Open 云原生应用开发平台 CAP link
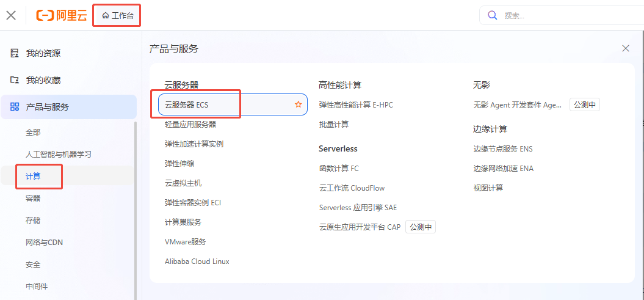Image resolution: width=644 pixels, height=300 pixels. coord(360,227)
